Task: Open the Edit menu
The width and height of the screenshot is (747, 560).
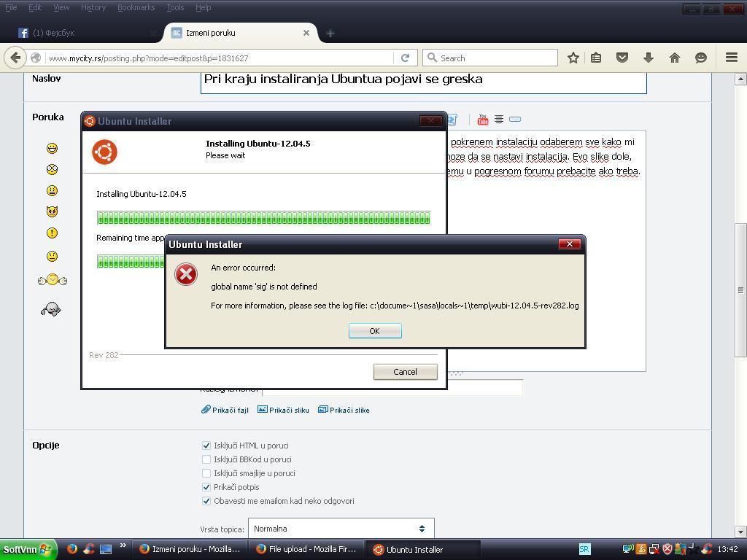Action: point(35,7)
